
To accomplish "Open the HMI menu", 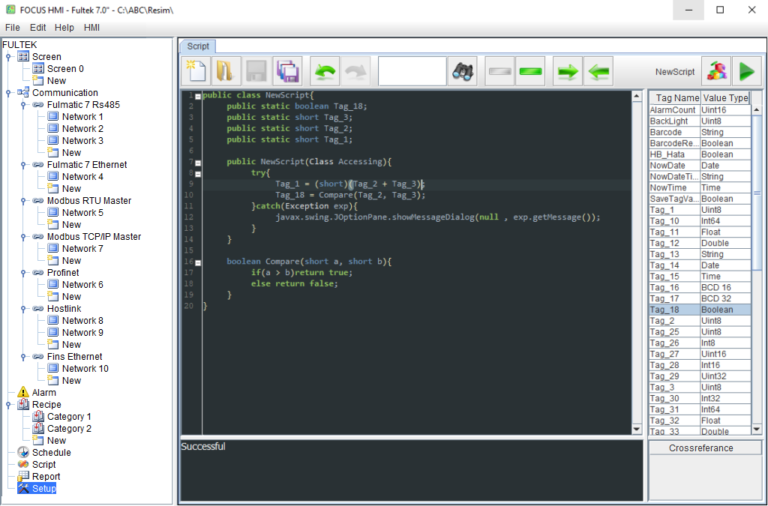I will pos(92,28).
